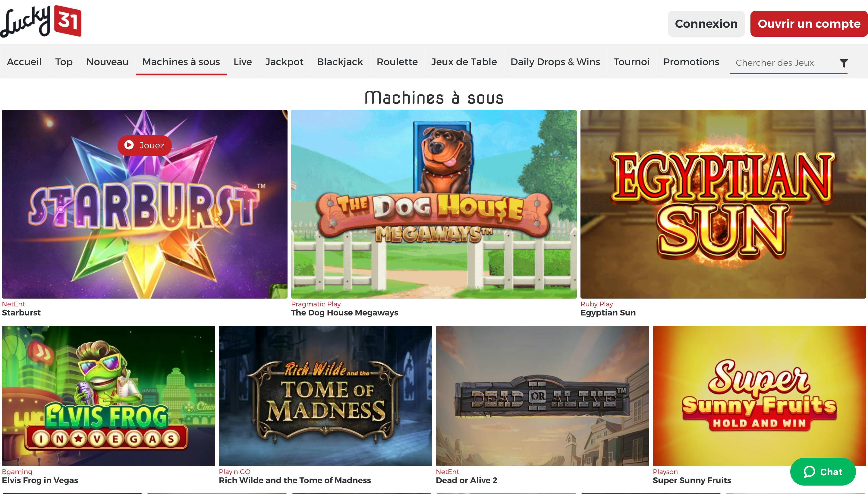Select Jeux de Table tab
The width and height of the screenshot is (868, 494).
464,62
